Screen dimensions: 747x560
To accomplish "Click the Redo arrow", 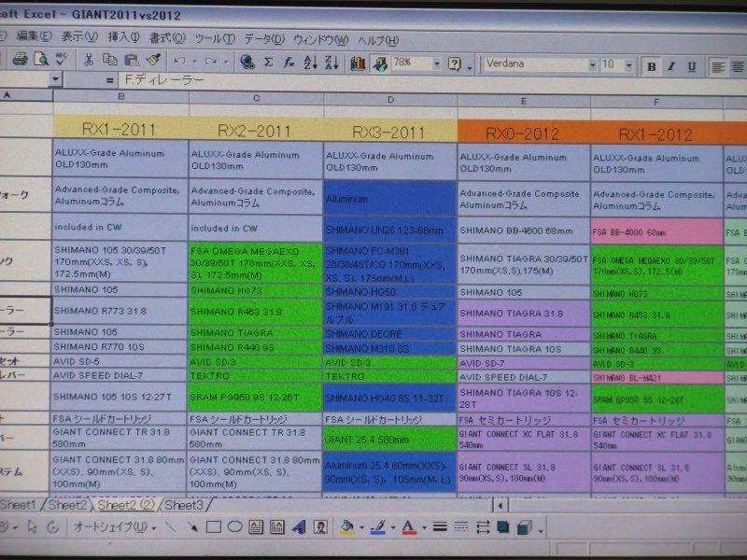I will pos(211,62).
